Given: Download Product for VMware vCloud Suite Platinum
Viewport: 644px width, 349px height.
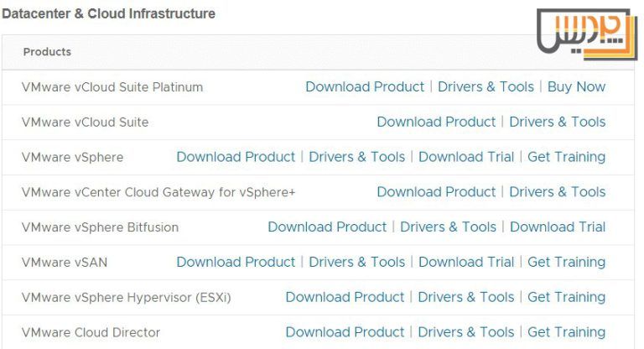Looking at the screenshot, I should tap(365, 86).
